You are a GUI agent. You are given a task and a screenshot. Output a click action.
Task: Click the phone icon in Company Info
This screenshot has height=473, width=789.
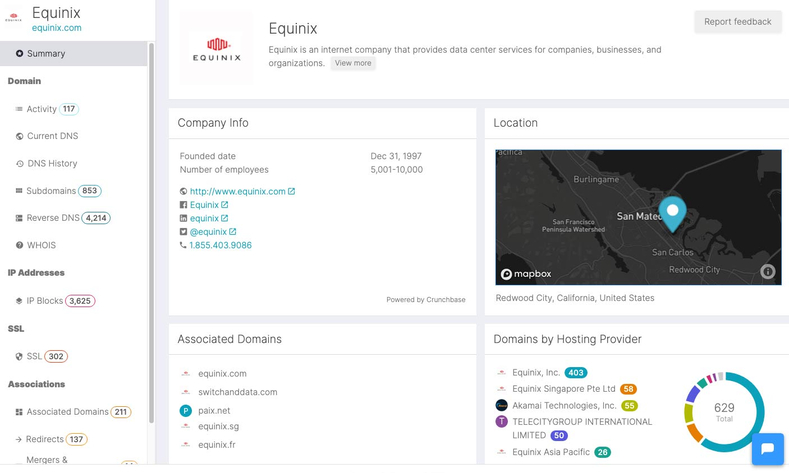pos(183,245)
